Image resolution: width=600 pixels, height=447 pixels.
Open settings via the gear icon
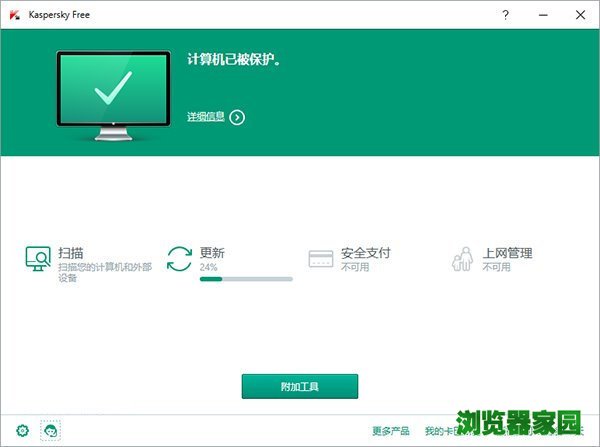pos(22,430)
